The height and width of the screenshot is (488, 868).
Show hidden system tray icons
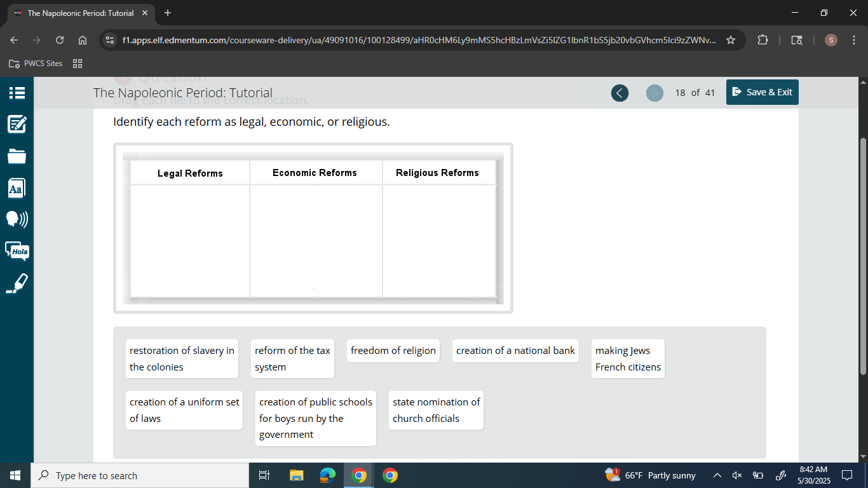tap(717, 475)
